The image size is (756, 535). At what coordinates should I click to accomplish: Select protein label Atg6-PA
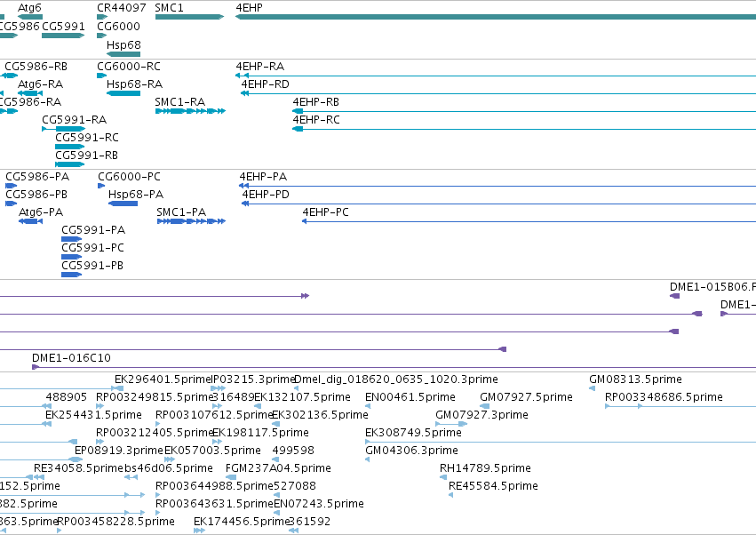41,212
